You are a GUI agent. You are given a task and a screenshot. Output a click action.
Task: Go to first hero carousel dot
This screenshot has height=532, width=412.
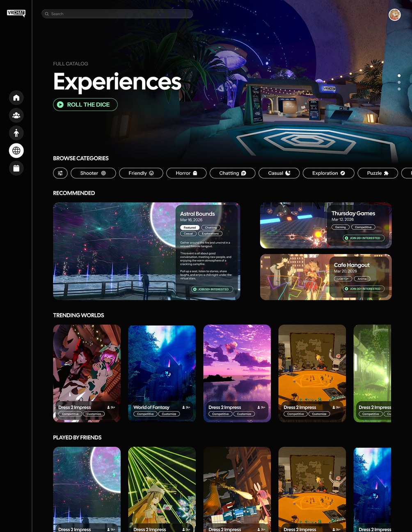[x=399, y=76]
